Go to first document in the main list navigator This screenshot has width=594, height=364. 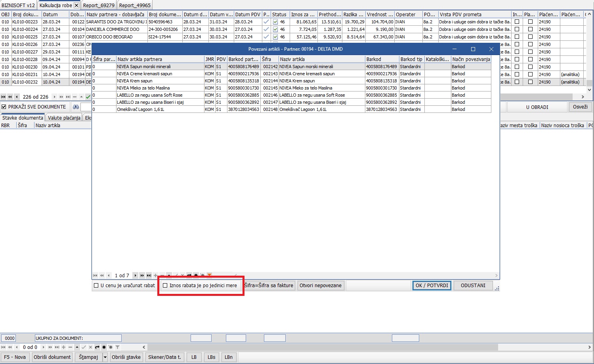(4, 97)
